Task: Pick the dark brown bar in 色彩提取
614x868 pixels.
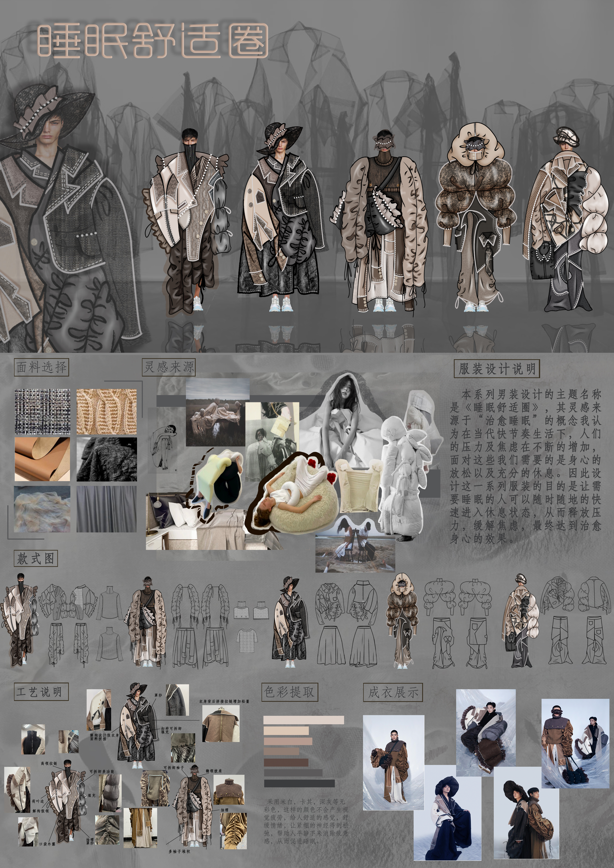Action: (x=286, y=762)
